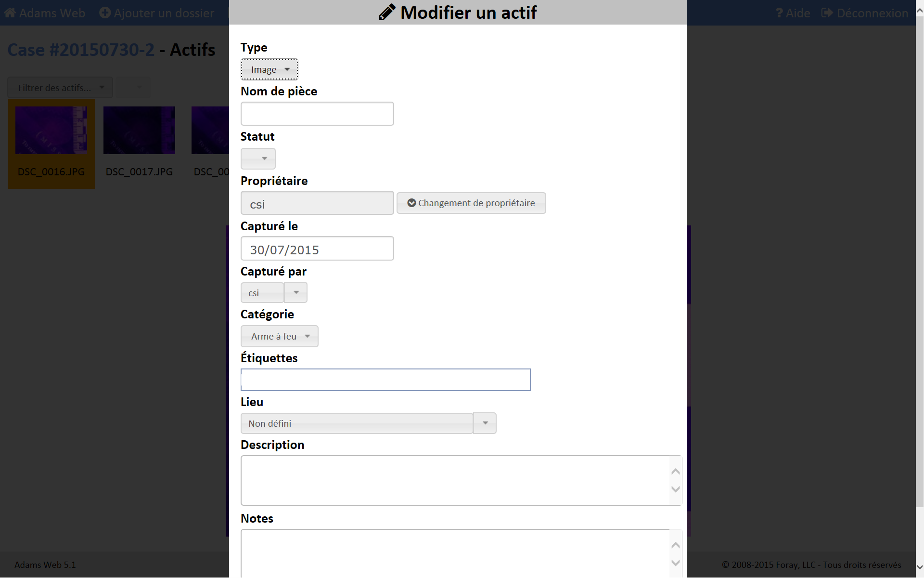Image resolution: width=924 pixels, height=578 pixels.
Task: Open the Catégorie Arme à feu dropdown
Action: (x=279, y=336)
